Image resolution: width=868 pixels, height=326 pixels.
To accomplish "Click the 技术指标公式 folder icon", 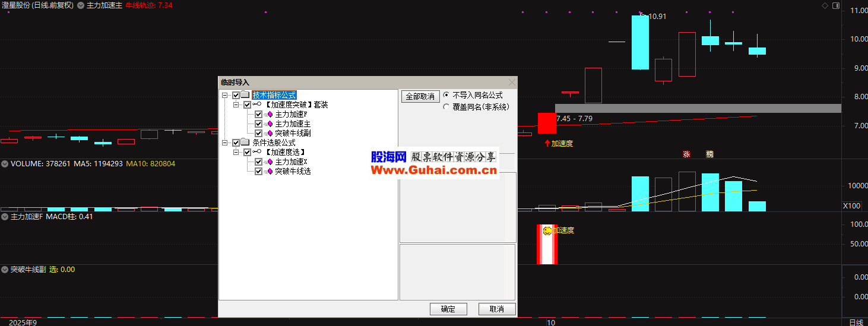I will (245, 95).
